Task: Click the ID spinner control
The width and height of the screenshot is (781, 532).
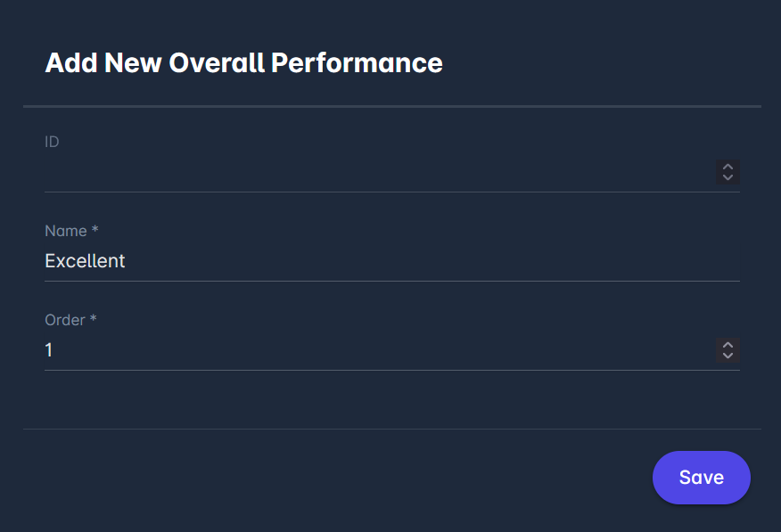Action: click(x=728, y=172)
